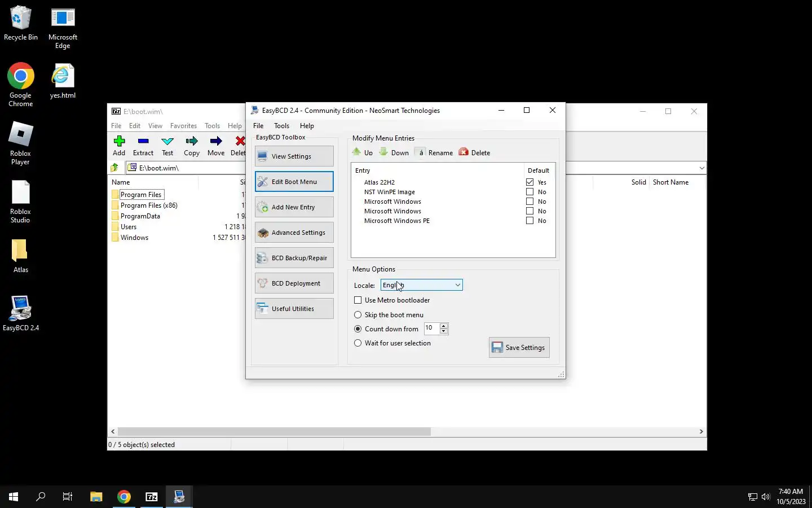812x508 pixels.
Task: Open the Locale dropdown
Action: pyautogui.click(x=421, y=285)
